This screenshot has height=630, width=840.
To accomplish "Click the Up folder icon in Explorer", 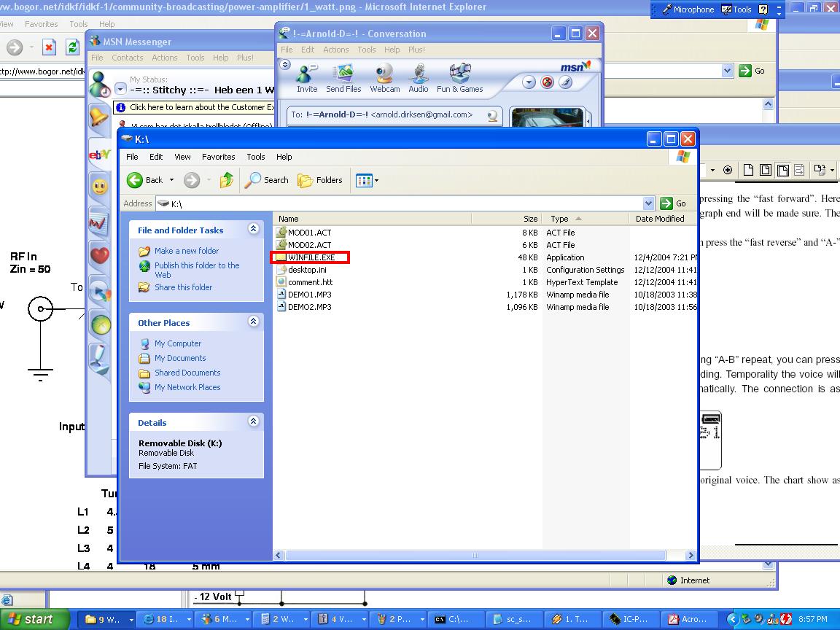I will tap(227, 180).
